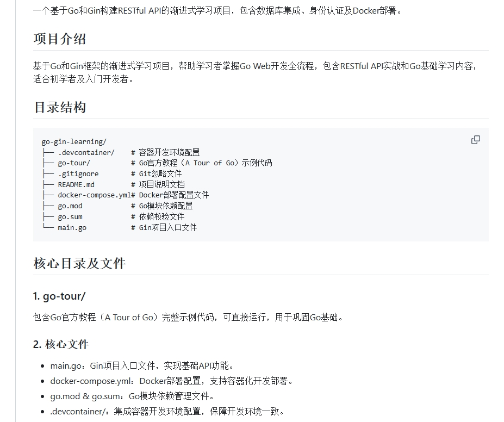Select the 项目介绍 section heading
This screenshot has width=504, height=422.
tap(61, 39)
